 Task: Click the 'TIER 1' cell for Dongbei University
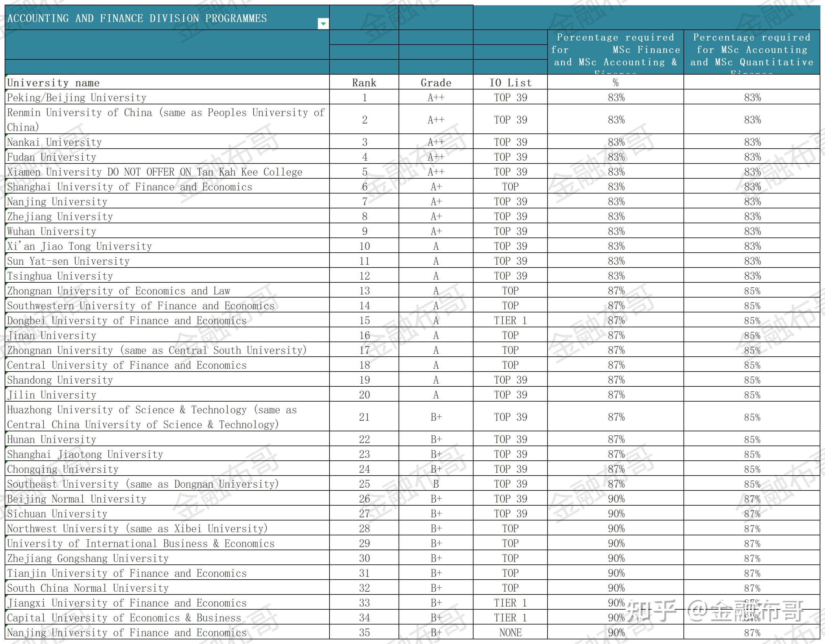click(x=510, y=320)
